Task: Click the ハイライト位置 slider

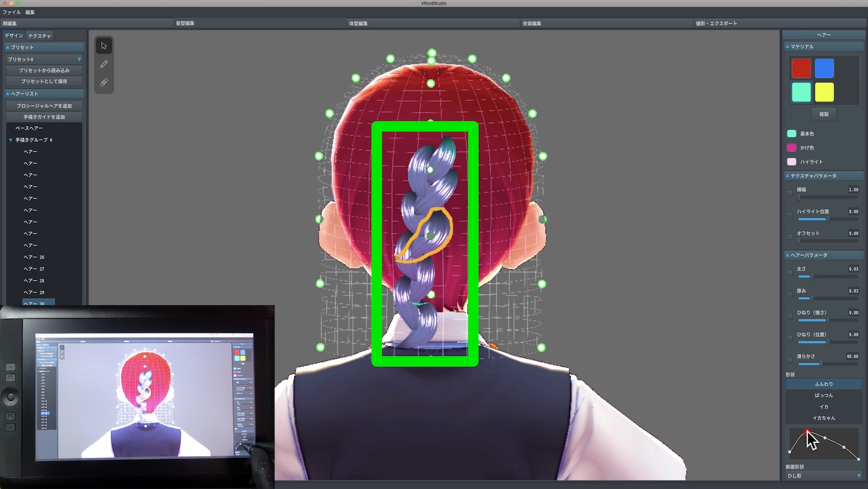Action: [x=828, y=219]
